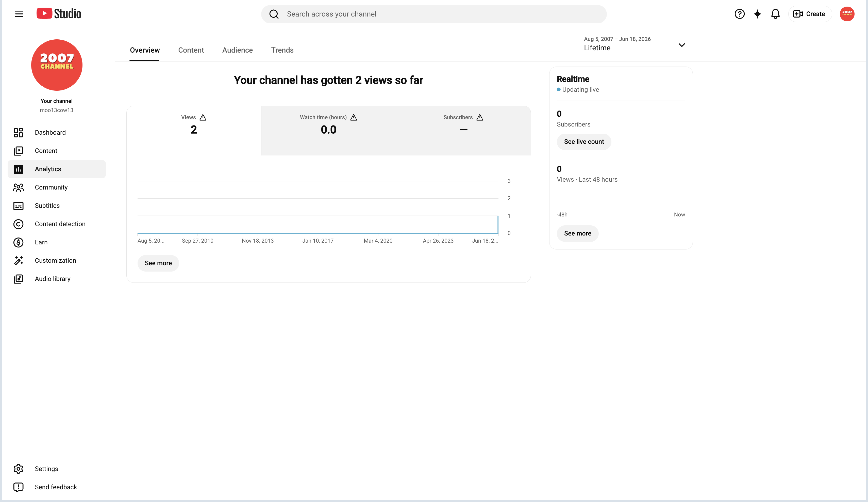Click the Subtitles caption icon

click(18, 206)
